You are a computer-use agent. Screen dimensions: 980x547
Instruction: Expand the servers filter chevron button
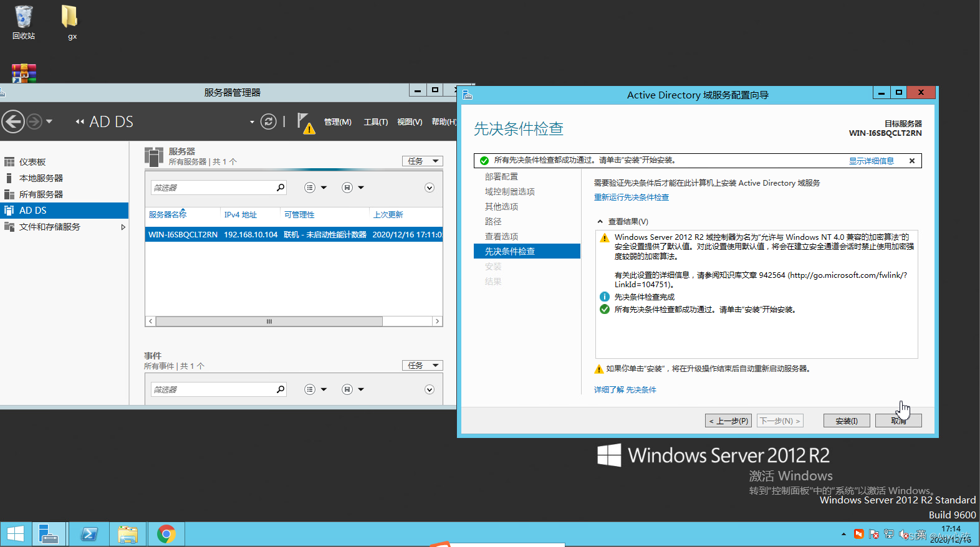(x=430, y=188)
